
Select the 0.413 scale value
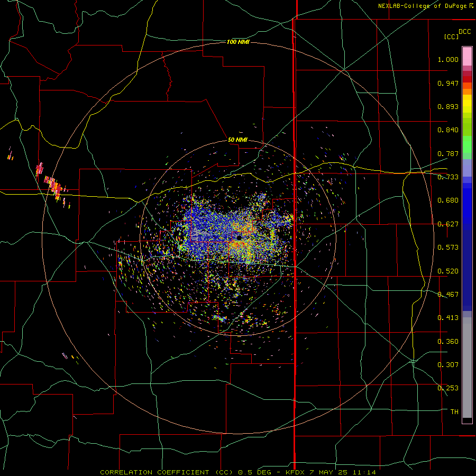point(448,318)
